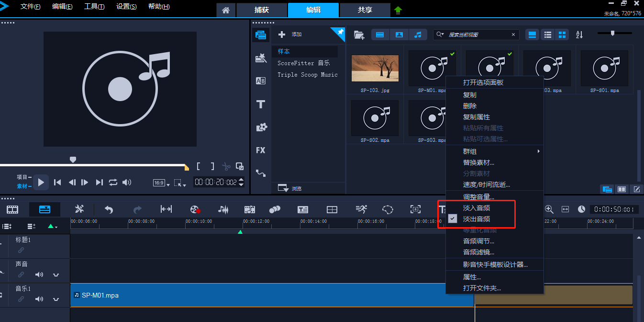The height and width of the screenshot is (322, 644).
Task: Sort library clips with A-Z icon
Action: [579, 34]
